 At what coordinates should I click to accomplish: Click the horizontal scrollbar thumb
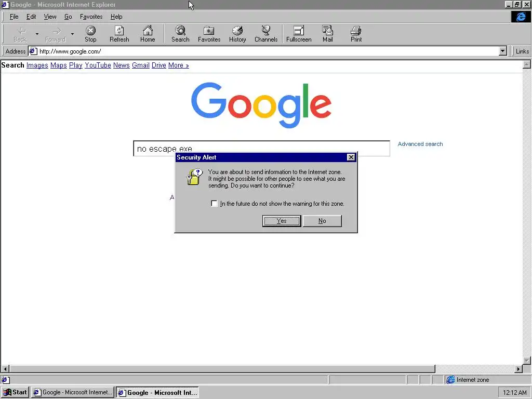[222, 369]
